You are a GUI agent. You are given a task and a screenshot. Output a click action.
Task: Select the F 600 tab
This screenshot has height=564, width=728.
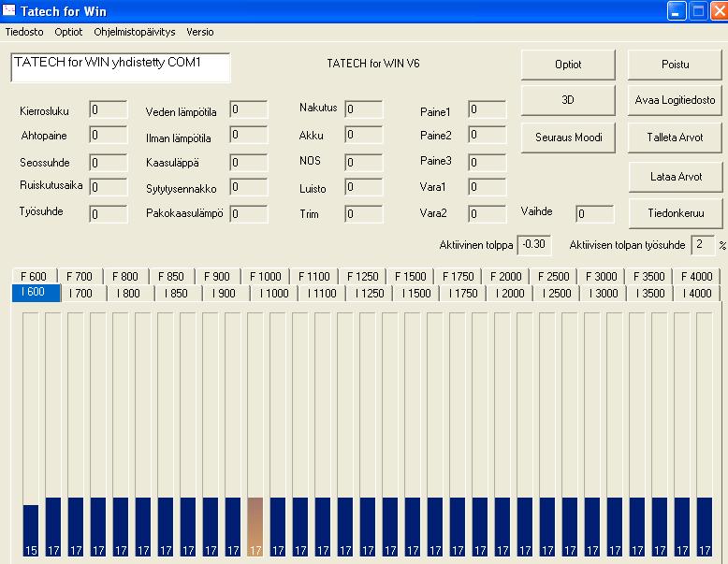34,277
